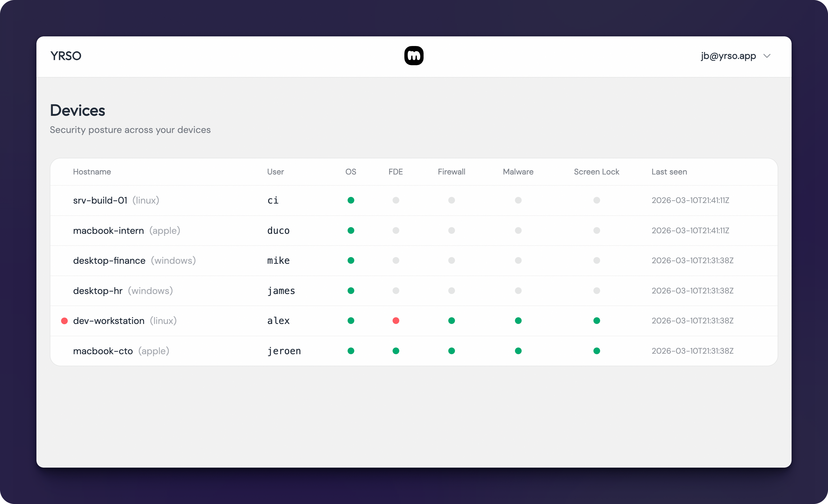The image size is (828, 504).
Task: Click the Hostname column header
Action: point(92,171)
